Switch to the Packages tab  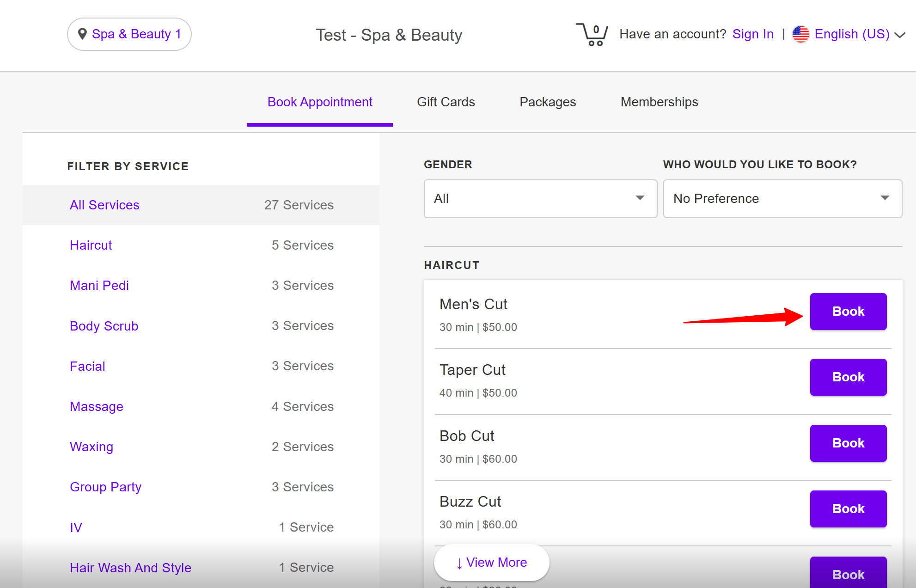pyautogui.click(x=548, y=102)
